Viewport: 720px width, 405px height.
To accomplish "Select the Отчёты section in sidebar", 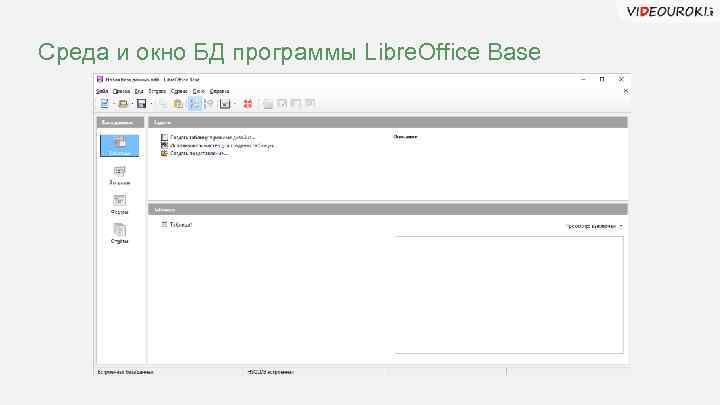I will coord(119,234).
